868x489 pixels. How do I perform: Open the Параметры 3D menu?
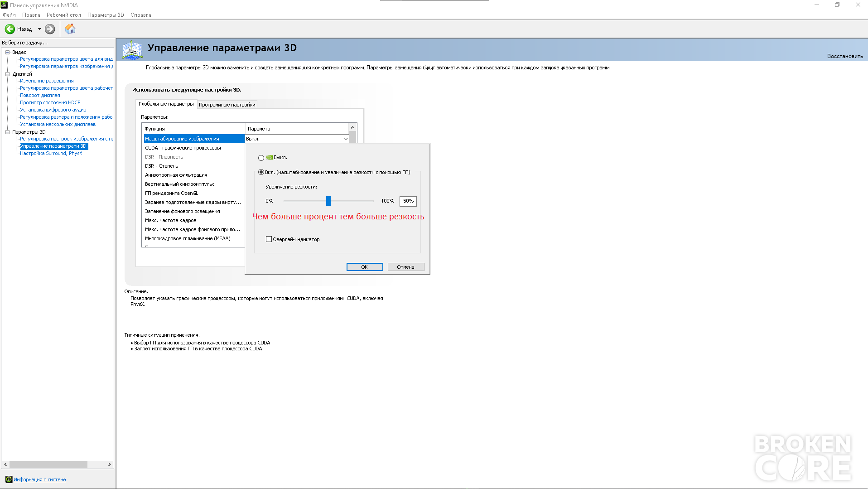(106, 15)
